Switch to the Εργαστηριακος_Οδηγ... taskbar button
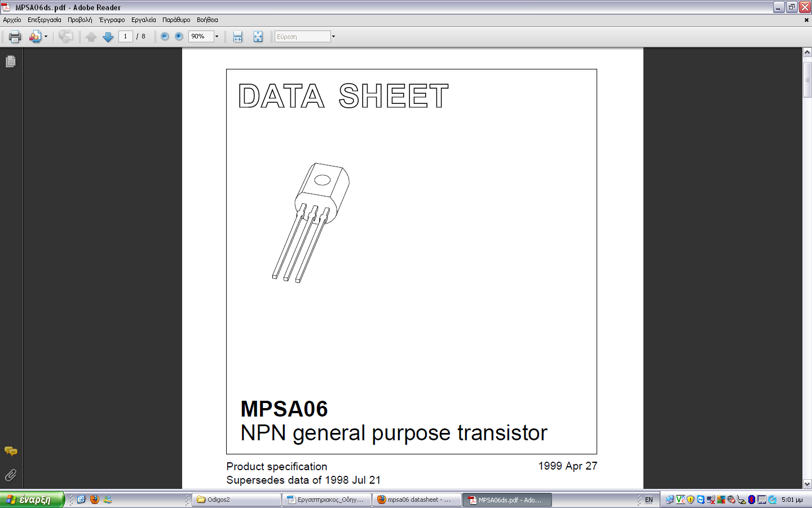This screenshot has height=508, width=812. tap(327, 500)
